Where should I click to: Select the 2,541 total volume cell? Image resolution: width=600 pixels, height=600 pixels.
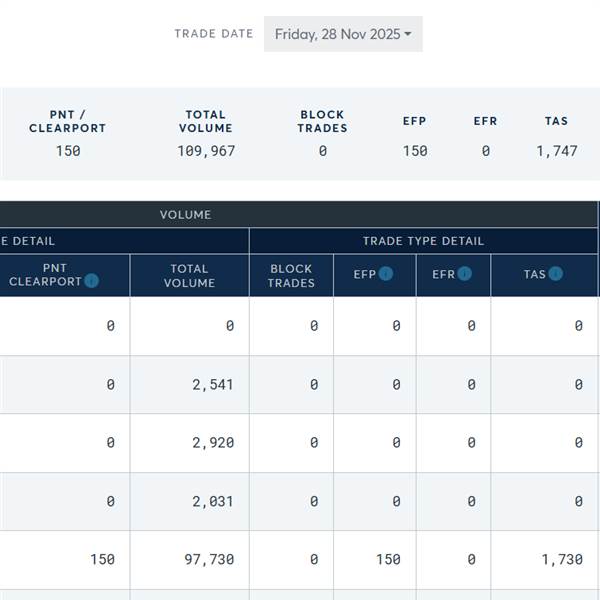pyautogui.click(x=213, y=384)
